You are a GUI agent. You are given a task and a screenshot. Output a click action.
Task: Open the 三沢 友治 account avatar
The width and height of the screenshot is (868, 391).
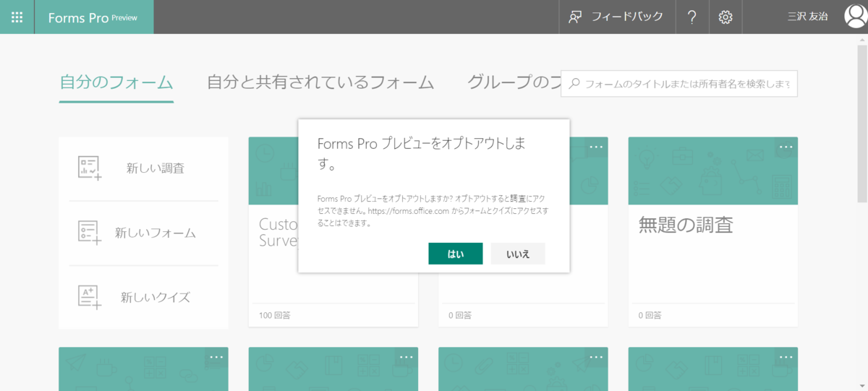856,17
